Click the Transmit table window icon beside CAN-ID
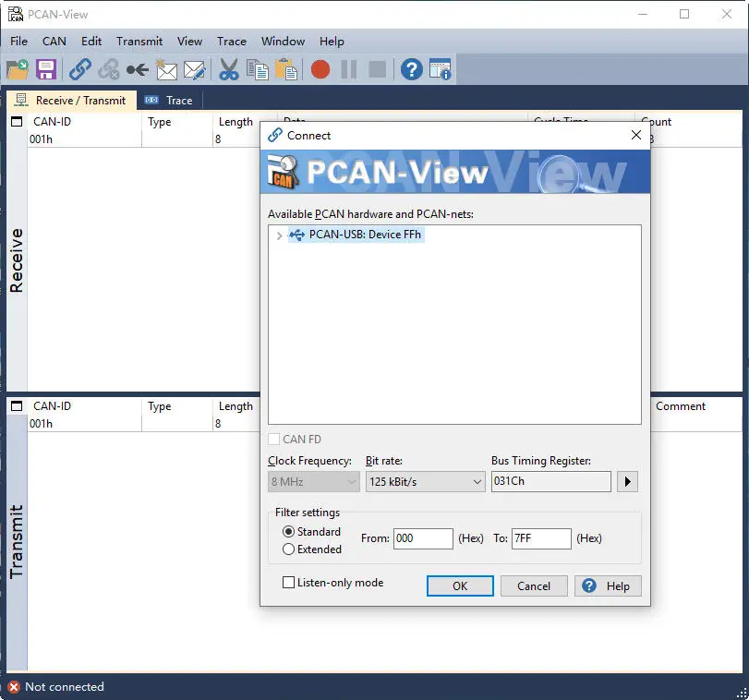 click(17, 405)
